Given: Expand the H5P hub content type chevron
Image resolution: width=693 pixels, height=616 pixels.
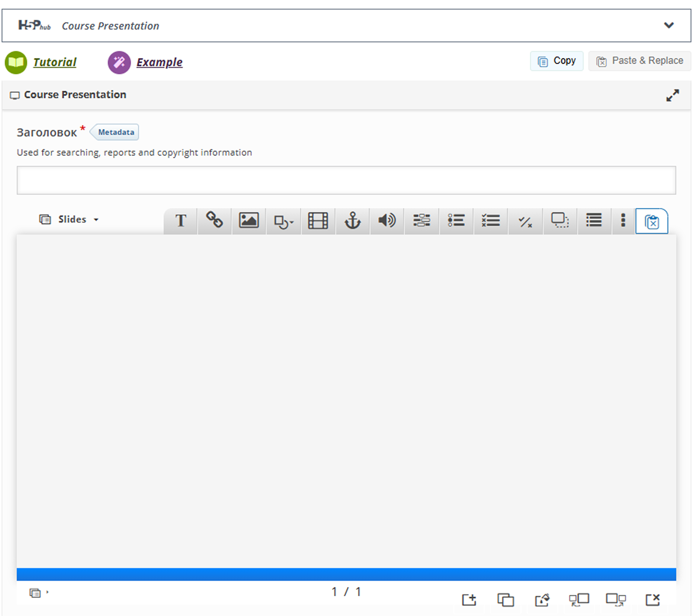Looking at the screenshot, I should [x=669, y=25].
